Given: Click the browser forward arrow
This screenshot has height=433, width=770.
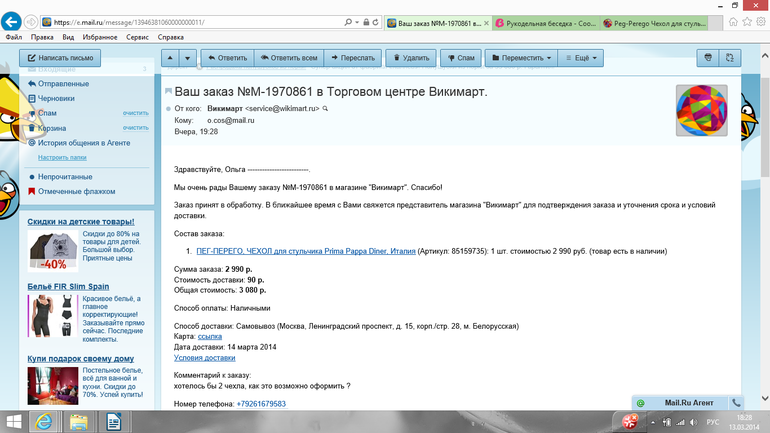Looking at the screenshot, I should (x=31, y=22).
